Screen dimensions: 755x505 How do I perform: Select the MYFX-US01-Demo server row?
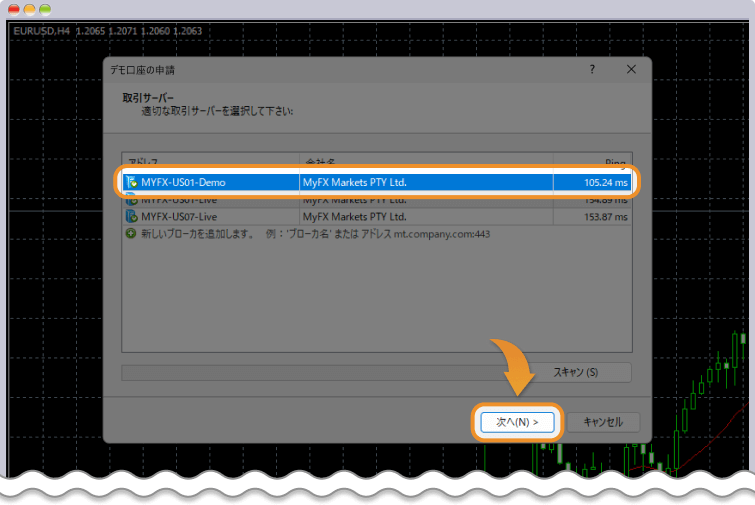point(377,182)
